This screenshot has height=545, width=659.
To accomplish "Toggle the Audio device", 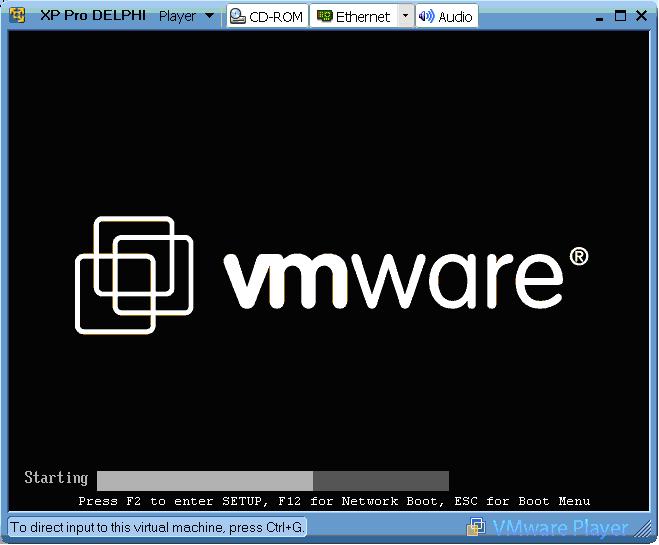I will tap(446, 16).
